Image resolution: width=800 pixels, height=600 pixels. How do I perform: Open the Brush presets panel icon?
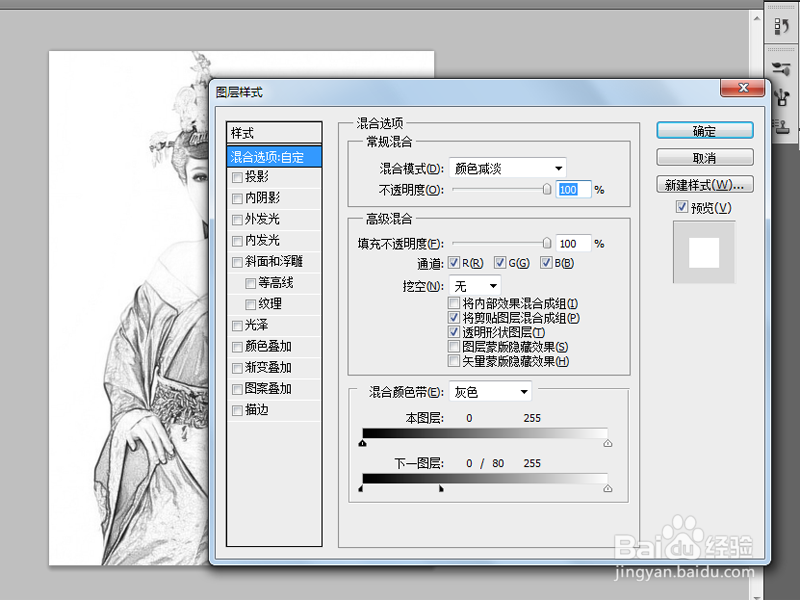tap(781, 68)
